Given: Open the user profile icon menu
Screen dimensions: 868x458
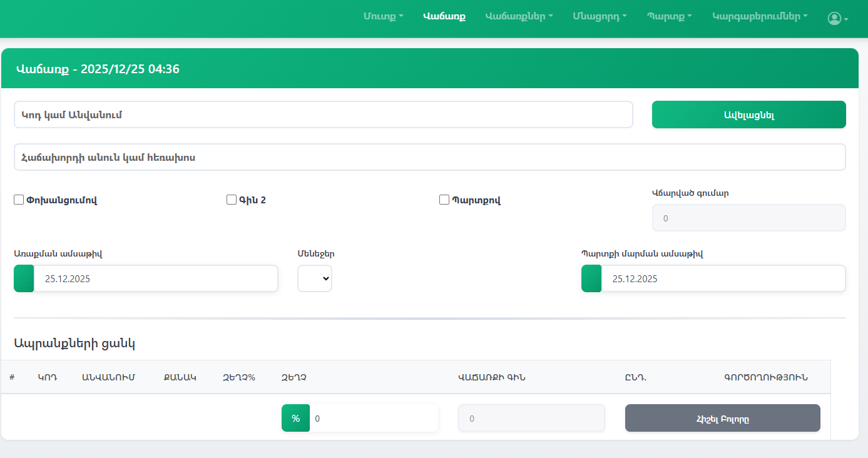Looking at the screenshot, I should click(x=837, y=19).
